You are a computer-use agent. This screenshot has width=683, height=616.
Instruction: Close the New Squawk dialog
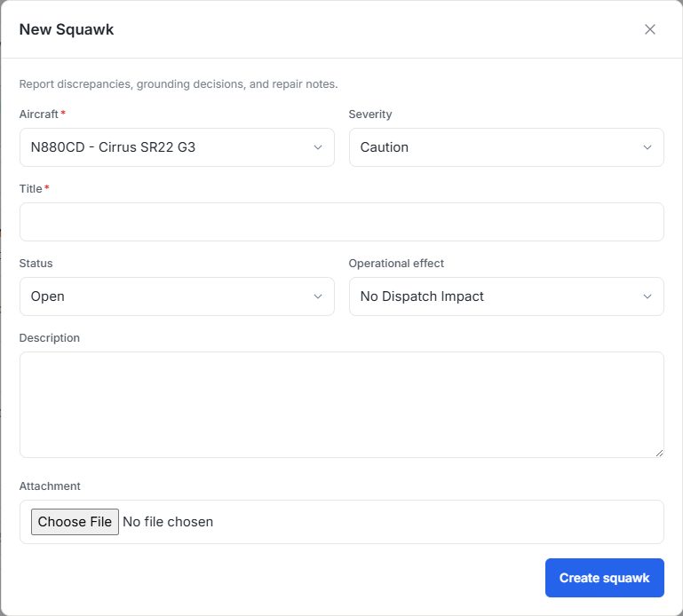(x=649, y=29)
